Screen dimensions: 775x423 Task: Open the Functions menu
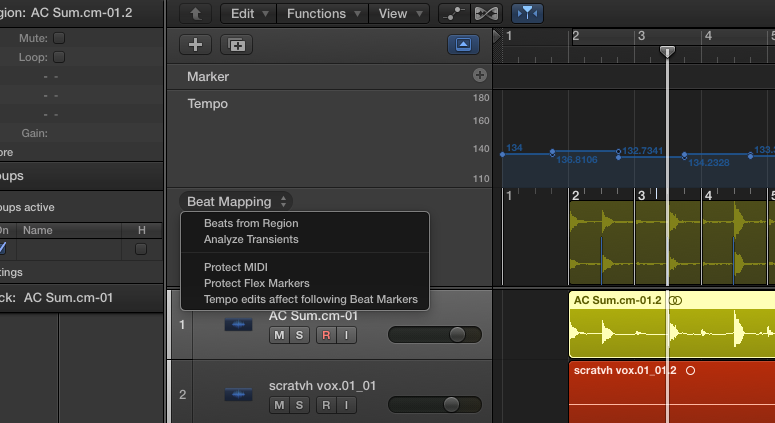(323, 13)
